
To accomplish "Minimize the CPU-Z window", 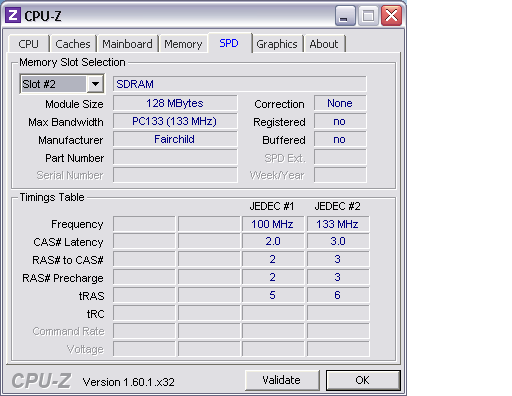I will 345,15.
